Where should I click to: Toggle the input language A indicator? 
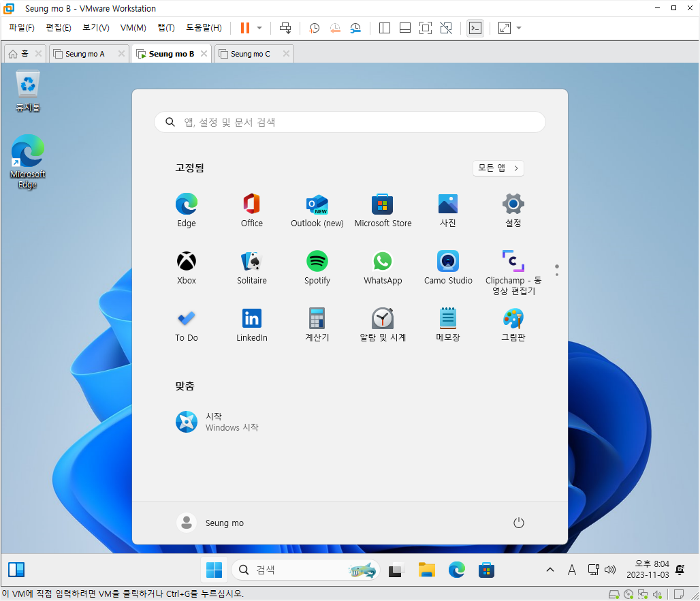click(572, 570)
